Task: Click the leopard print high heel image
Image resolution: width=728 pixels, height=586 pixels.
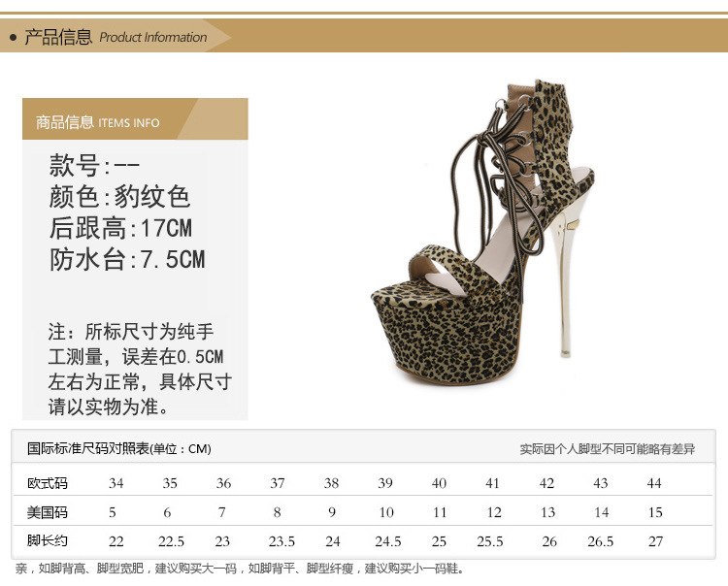Action: (482, 232)
